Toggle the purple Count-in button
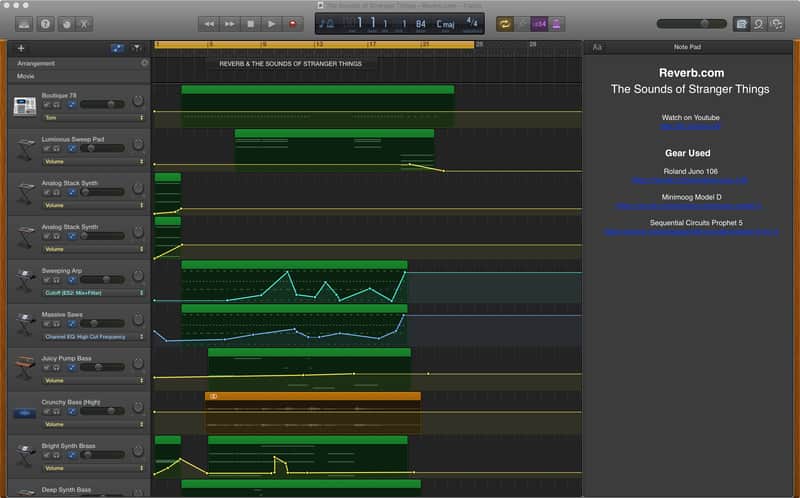This screenshot has height=498, width=800. pos(539,24)
